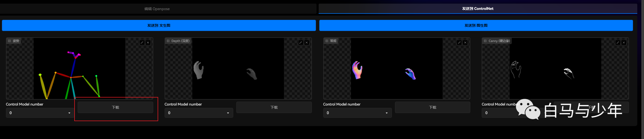Switch to the 编辑 Openpose tab
This screenshot has height=139, width=644.
[x=157, y=9]
